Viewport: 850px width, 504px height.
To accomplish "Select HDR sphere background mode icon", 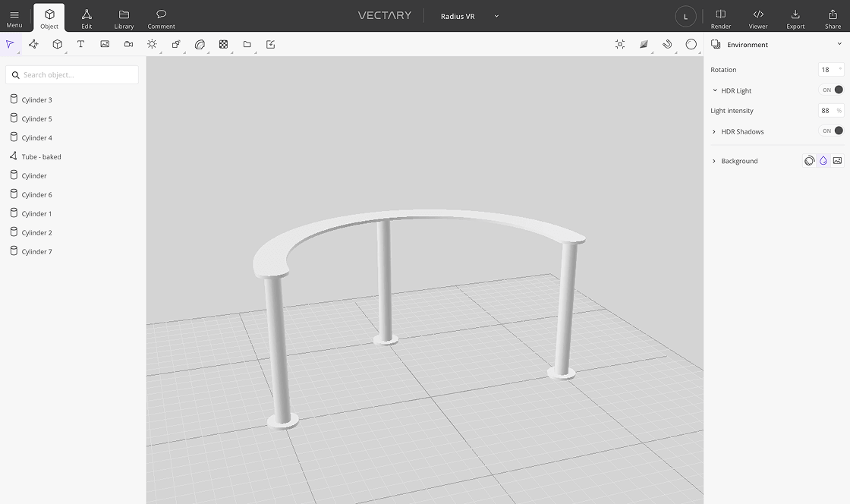I will 809,160.
